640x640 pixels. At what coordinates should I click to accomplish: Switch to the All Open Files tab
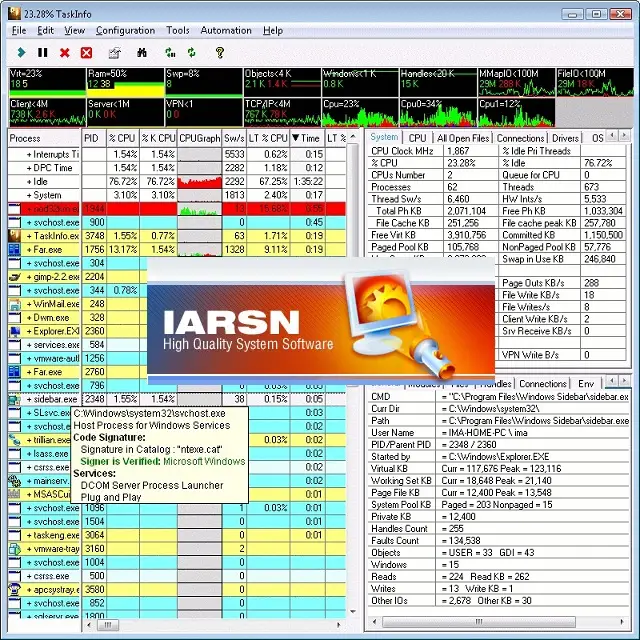click(463, 138)
